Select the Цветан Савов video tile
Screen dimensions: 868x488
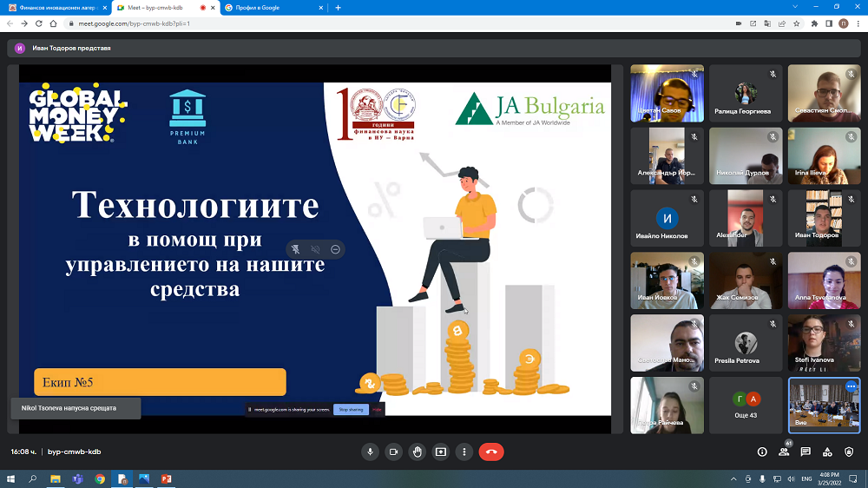click(x=667, y=93)
